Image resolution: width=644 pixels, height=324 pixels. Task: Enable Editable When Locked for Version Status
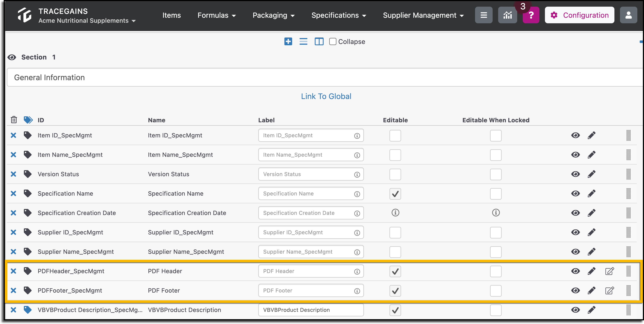[x=496, y=174]
